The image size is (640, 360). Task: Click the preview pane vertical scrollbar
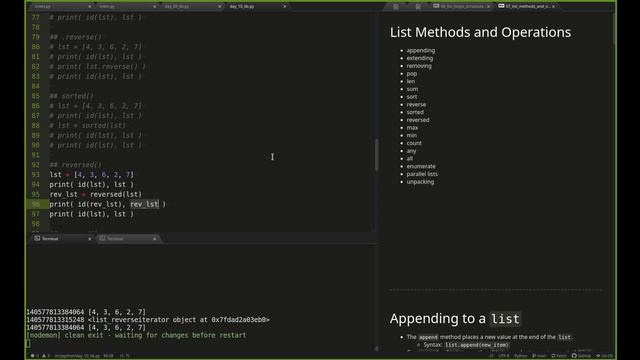614,29
